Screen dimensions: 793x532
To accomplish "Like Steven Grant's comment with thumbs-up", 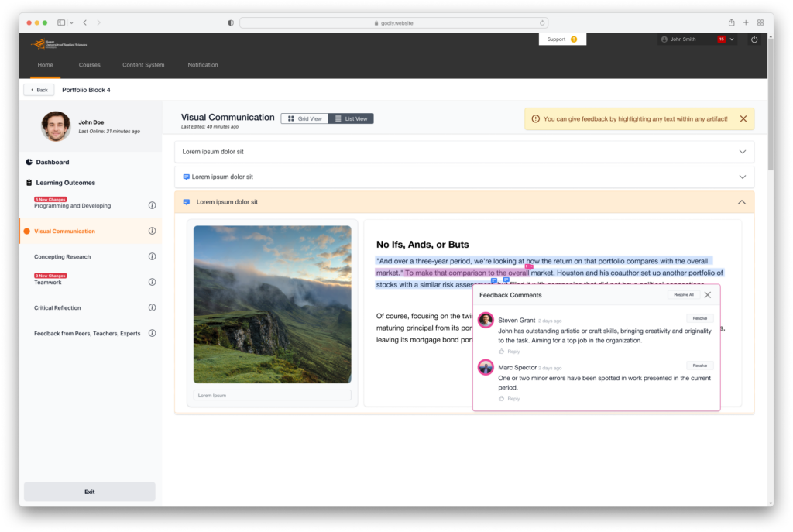I will tap(501, 352).
